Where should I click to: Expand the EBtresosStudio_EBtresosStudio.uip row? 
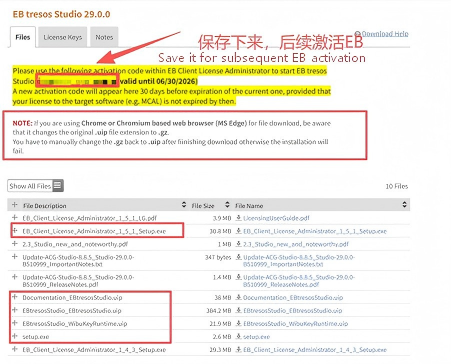pyautogui.click(x=14, y=310)
